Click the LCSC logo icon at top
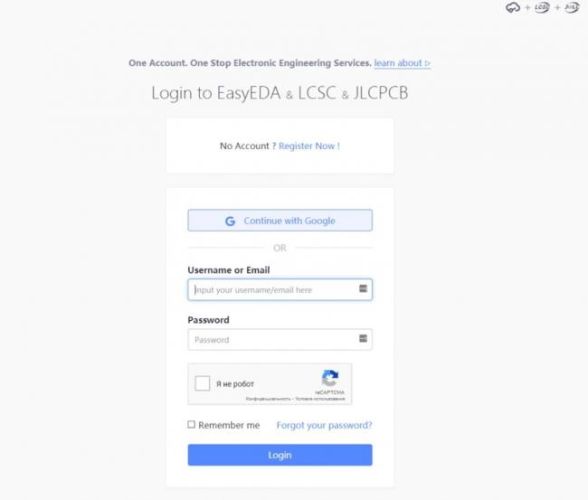 coord(542,8)
